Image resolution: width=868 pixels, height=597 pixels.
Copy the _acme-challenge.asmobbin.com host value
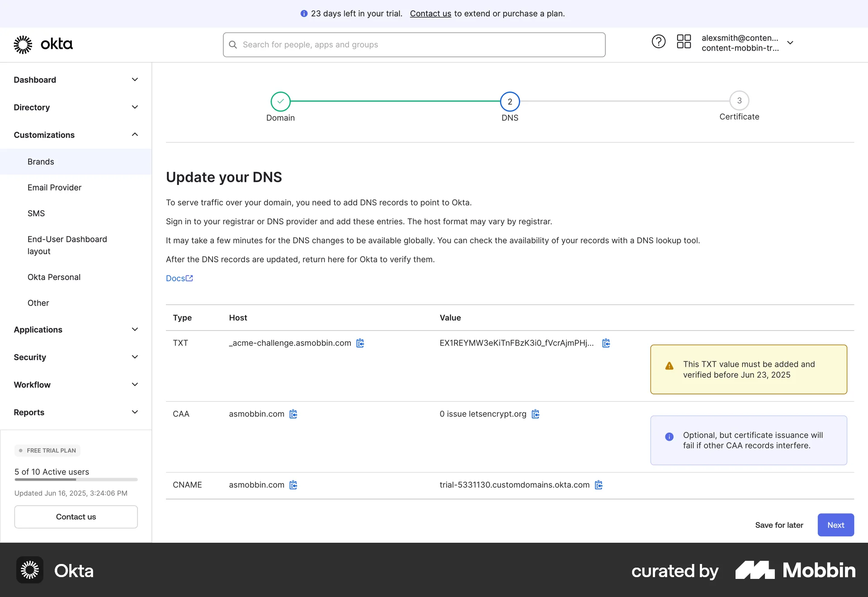360,343
